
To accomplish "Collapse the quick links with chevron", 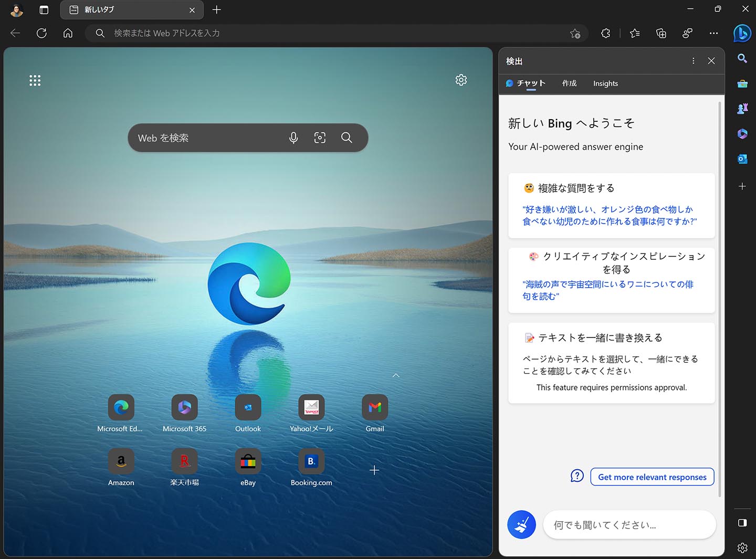I will point(396,375).
